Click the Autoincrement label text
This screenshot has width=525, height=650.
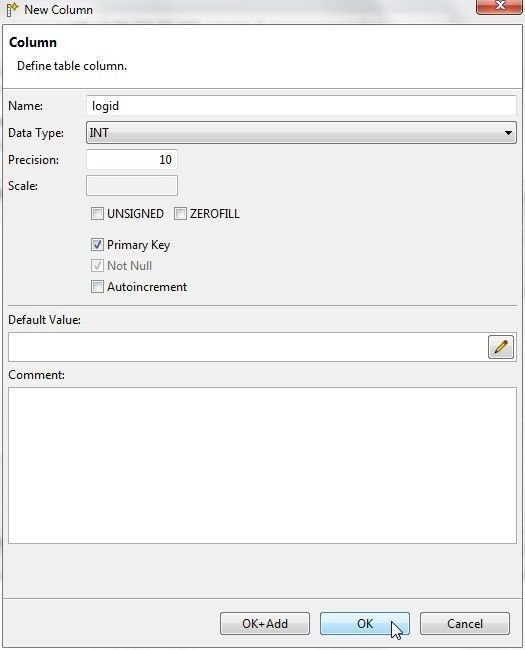tap(147, 287)
